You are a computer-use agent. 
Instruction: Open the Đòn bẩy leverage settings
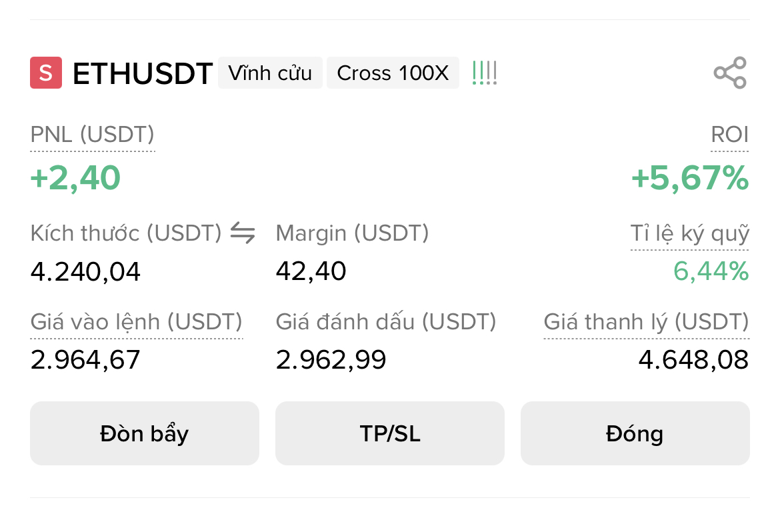tap(144, 433)
